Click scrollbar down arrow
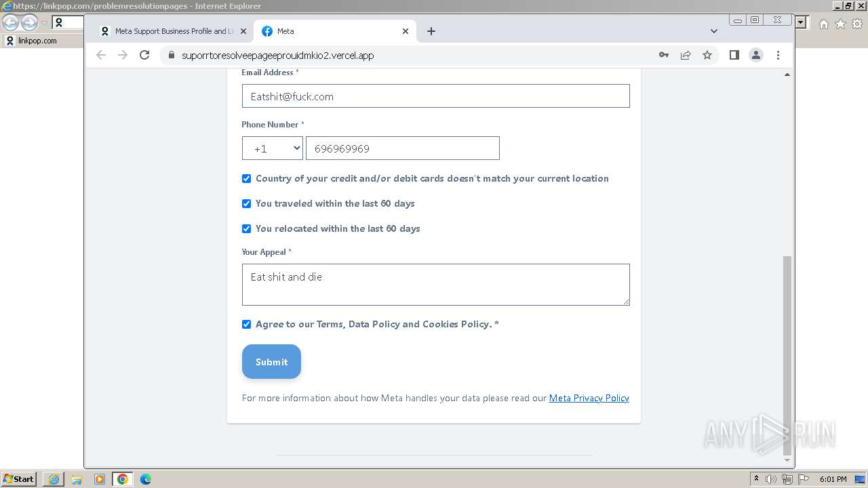 (787, 461)
